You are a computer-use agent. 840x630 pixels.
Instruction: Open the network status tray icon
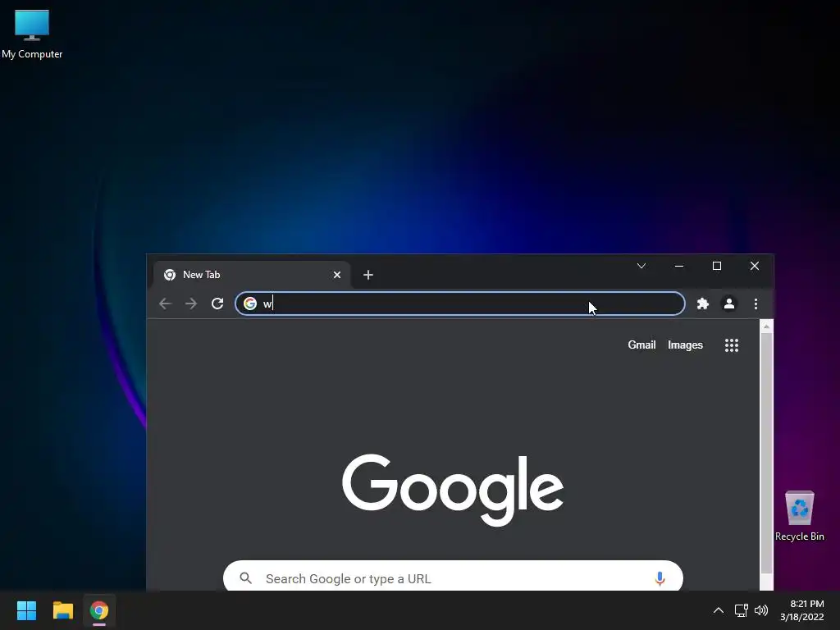tap(741, 610)
